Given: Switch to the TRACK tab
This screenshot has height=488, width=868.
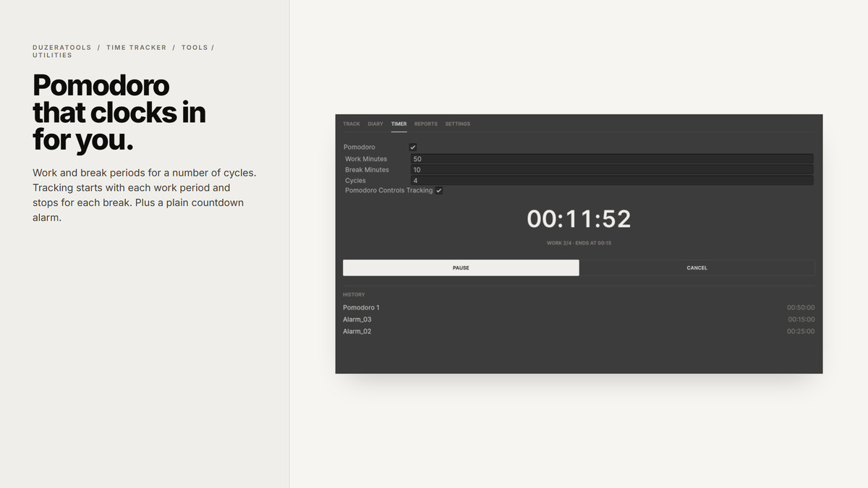Looking at the screenshot, I should [352, 124].
